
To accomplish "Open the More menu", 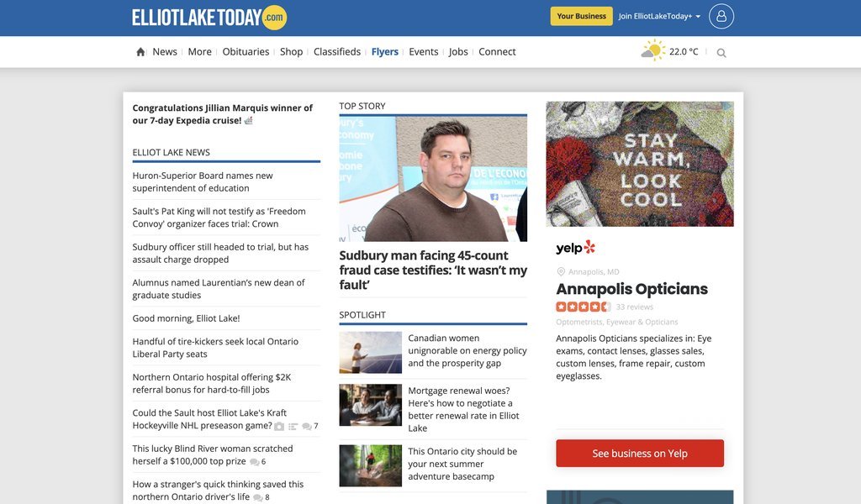I will click(200, 51).
